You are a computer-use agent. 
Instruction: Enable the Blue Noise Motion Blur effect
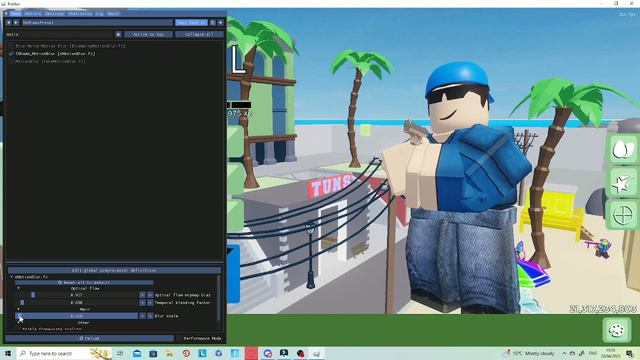11,46
